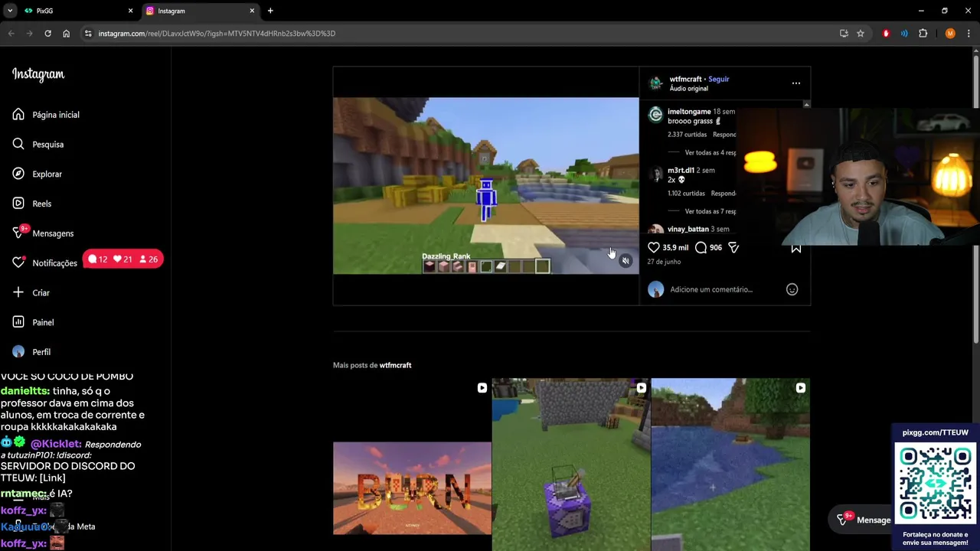Screen dimensions: 980x551
Task: Open comments with speech bubble icon
Action: pyautogui.click(x=701, y=247)
